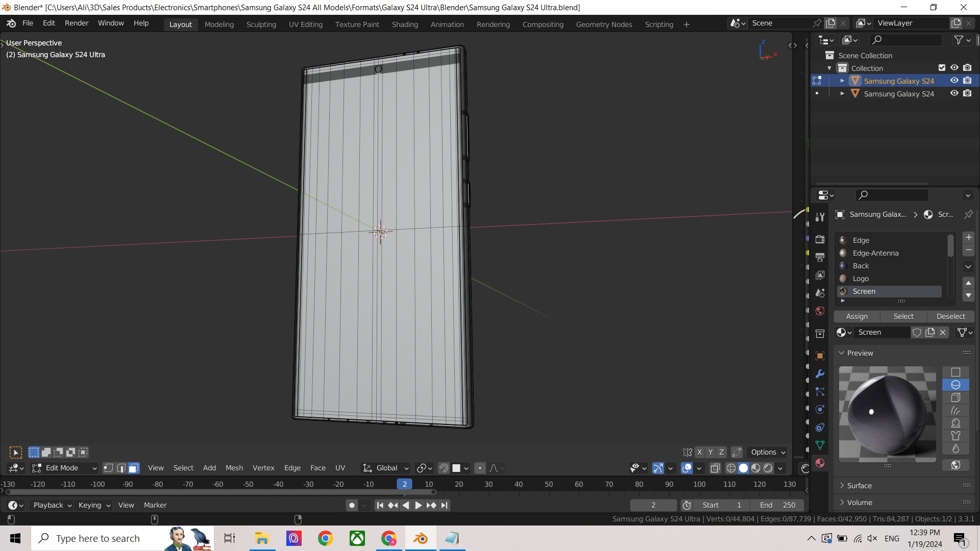Open the Scene properties tab
The height and width of the screenshot is (551, 980).
(x=820, y=293)
